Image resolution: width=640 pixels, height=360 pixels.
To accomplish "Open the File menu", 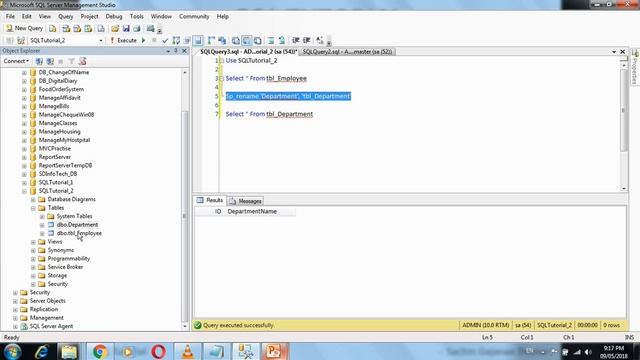I will coord(10,16).
